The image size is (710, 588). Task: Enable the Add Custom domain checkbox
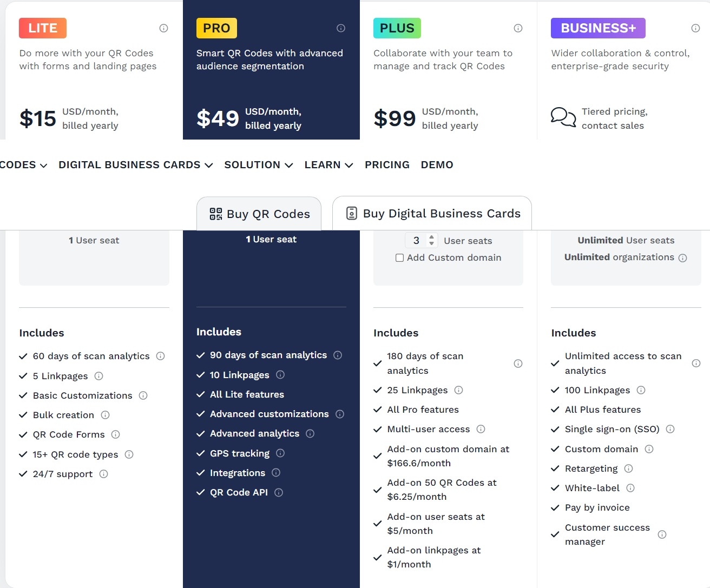click(x=399, y=258)
